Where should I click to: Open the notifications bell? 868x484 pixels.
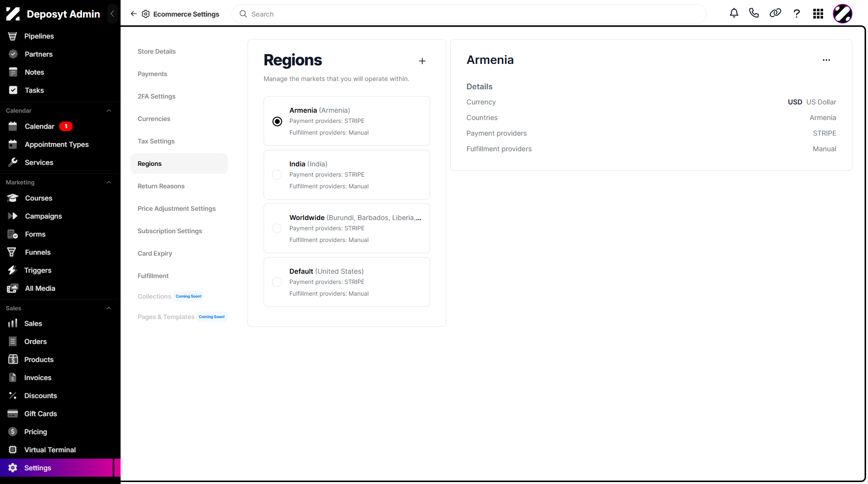point(734,13)
